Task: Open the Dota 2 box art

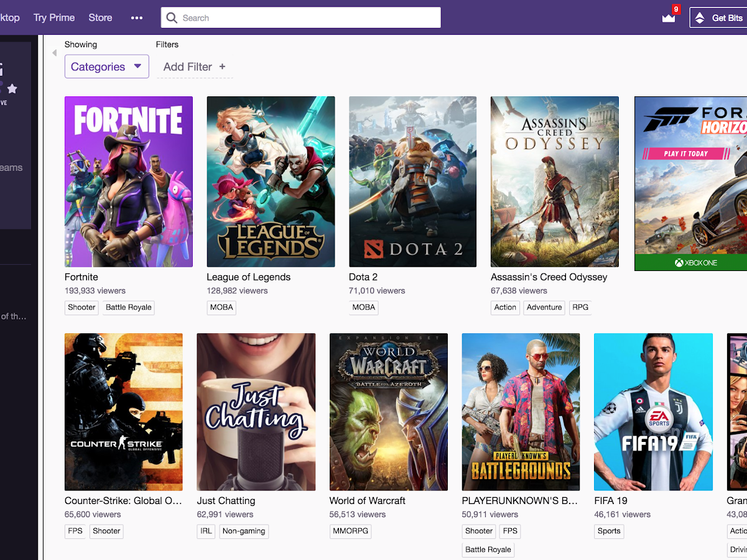Action: tap(412, 181)
